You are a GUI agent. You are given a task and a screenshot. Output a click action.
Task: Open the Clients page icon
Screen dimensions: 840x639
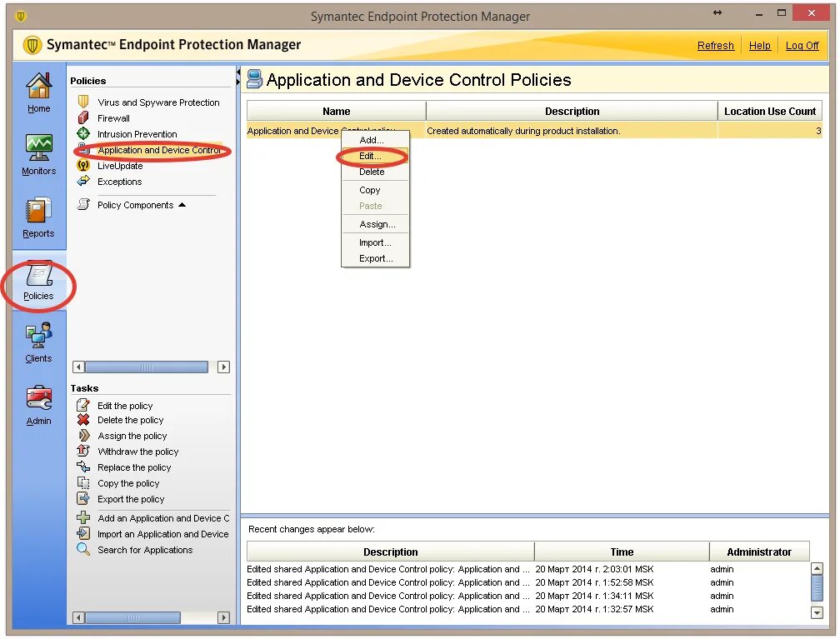pyautogui.click(x=38, y=336)
